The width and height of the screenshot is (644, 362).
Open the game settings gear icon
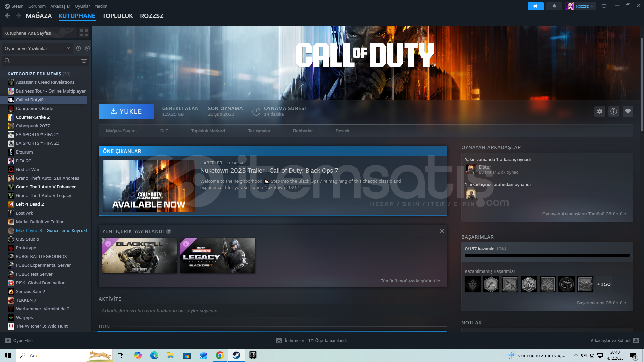tap(599, 111)
